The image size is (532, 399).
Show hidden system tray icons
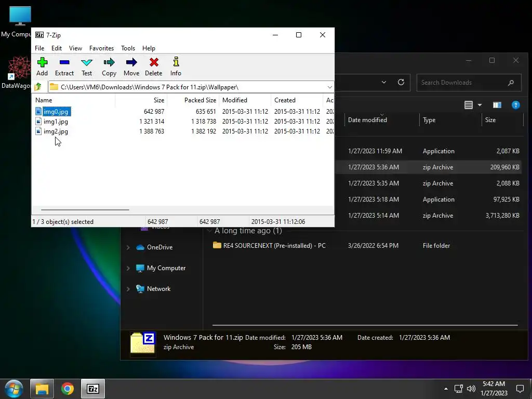tap(446, 389)
